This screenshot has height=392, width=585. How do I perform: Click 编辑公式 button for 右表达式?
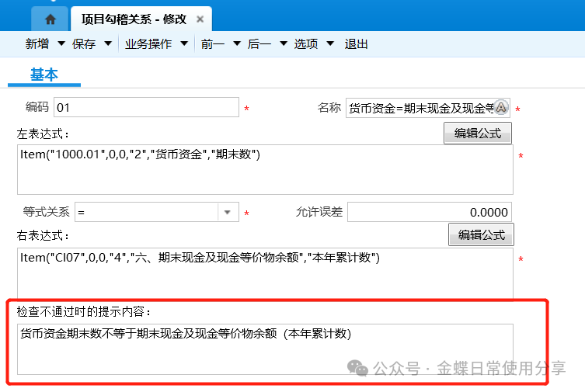tap(481, 234)
